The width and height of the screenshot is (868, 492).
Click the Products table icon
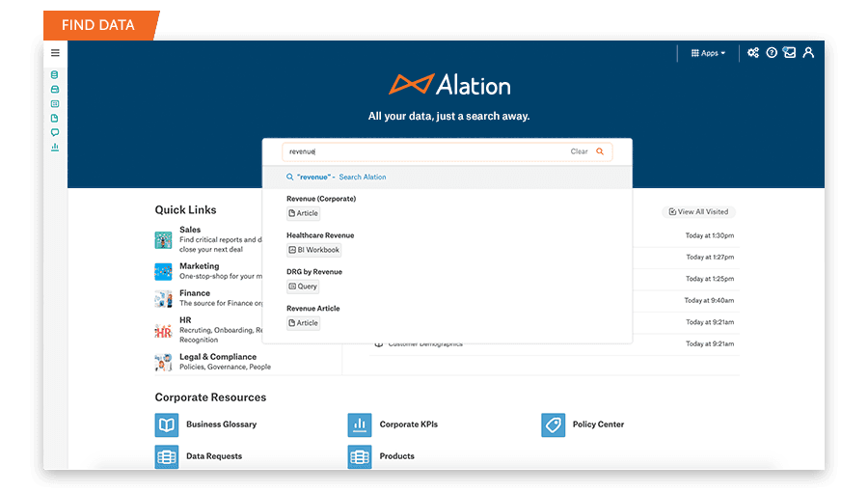pyautogui.click(x=360, y=457)
